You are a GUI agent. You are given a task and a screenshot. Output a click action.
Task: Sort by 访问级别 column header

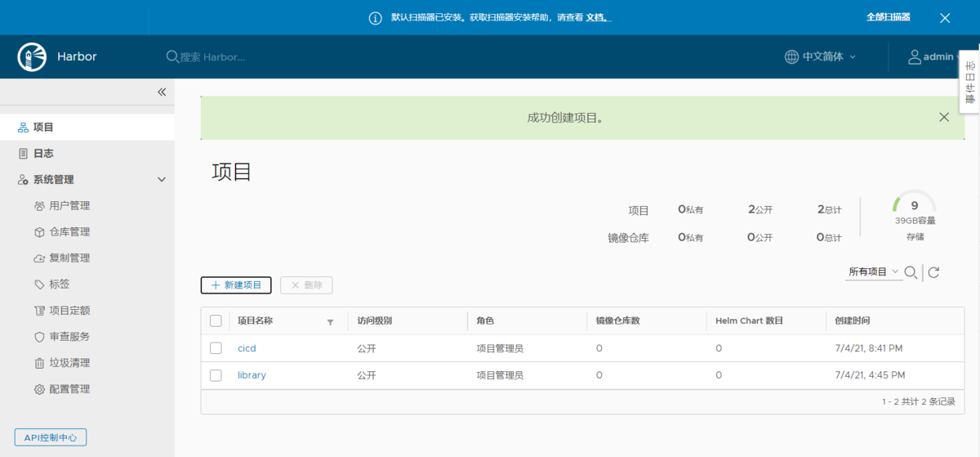point(374,320)
